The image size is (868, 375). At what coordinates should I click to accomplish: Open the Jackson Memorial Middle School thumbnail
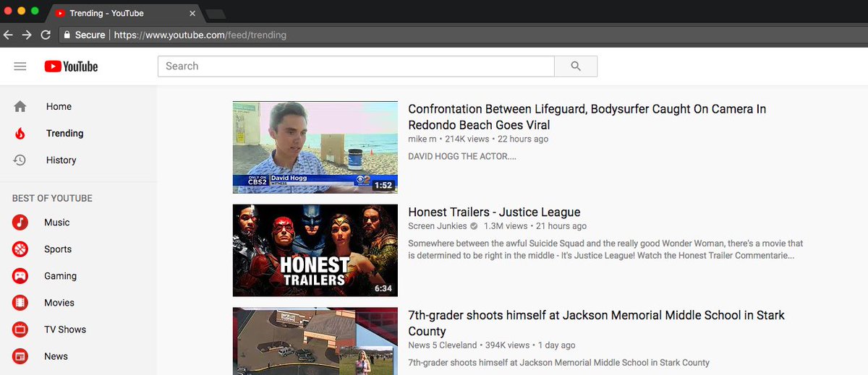click(315, 341)
